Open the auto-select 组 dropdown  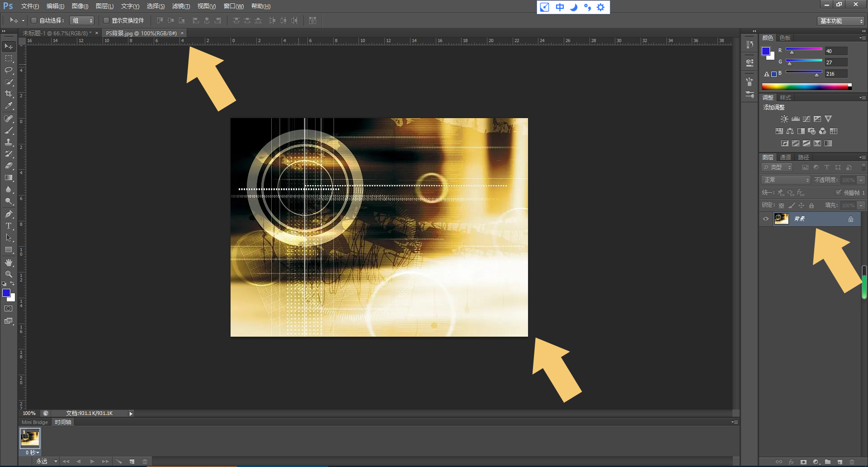pyautogui.click(x=82, y=20)
